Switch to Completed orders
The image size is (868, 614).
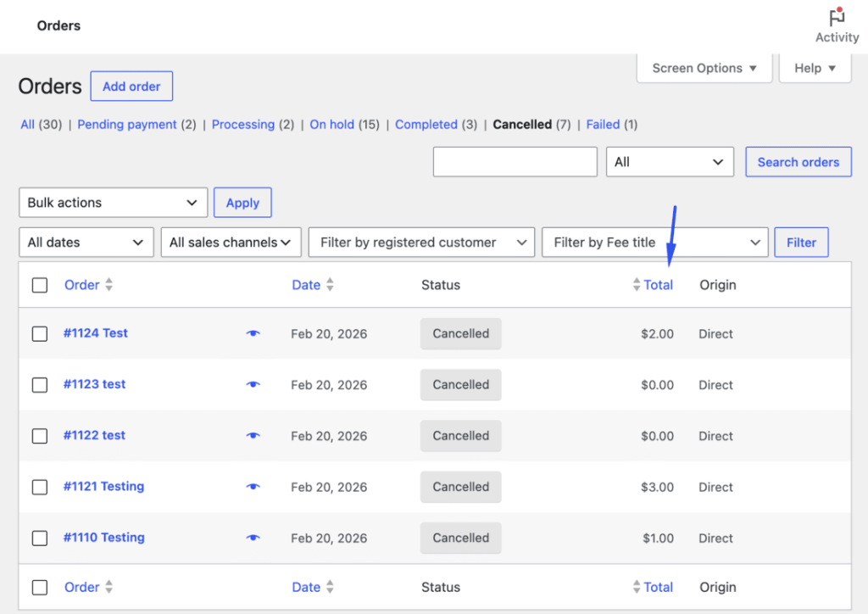point(426,125)
